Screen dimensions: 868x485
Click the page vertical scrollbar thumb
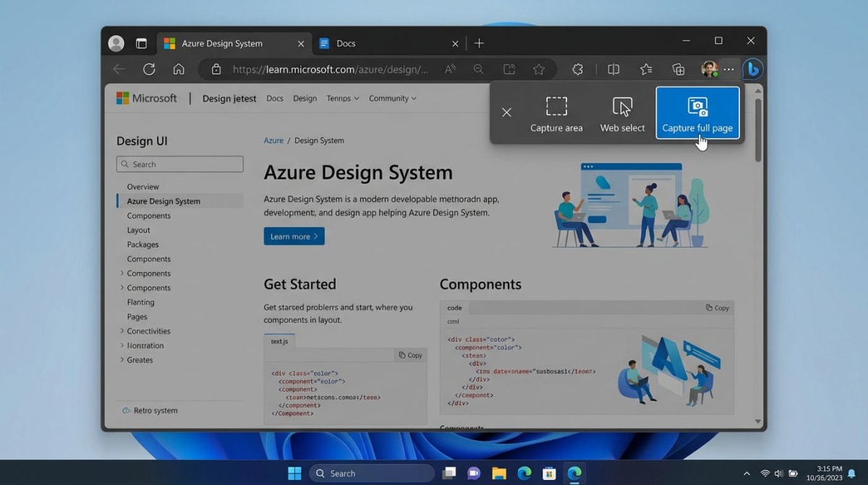[758, 129]
